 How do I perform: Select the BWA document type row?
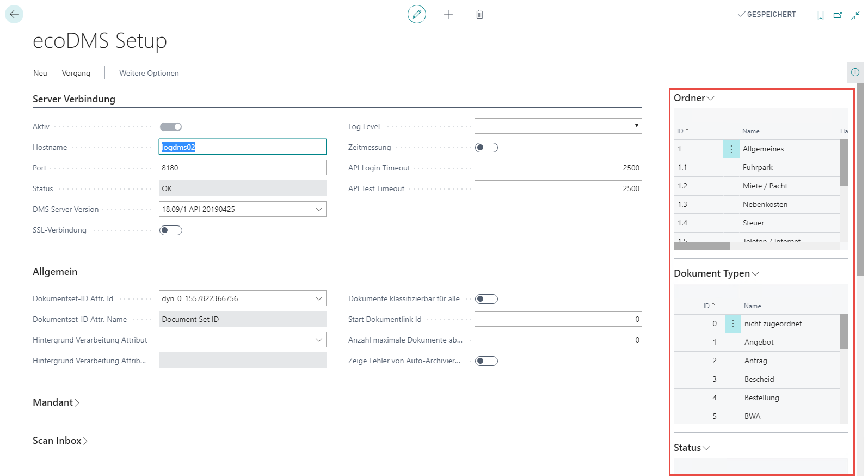click(757, 416)
